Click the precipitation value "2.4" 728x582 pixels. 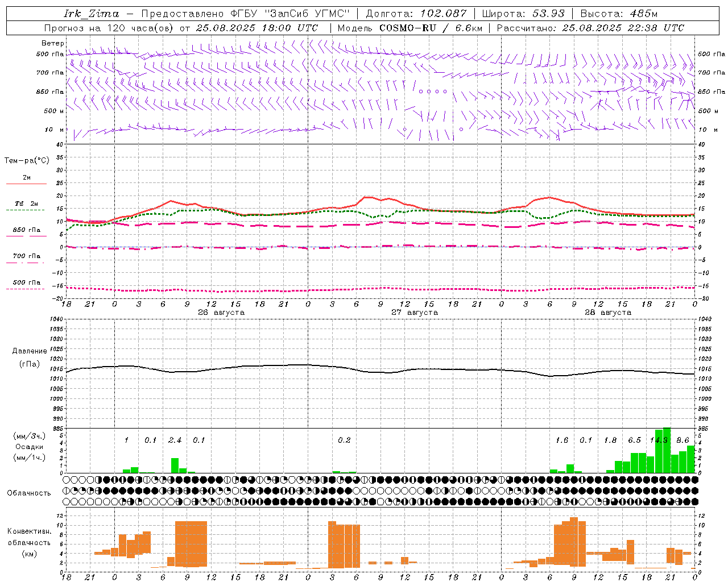(175, 440)
